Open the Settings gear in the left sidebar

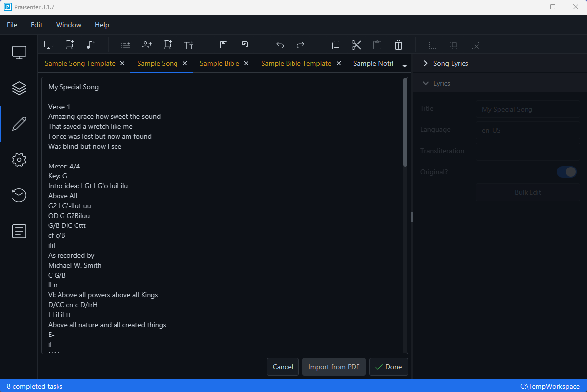[x=19, y=160]
